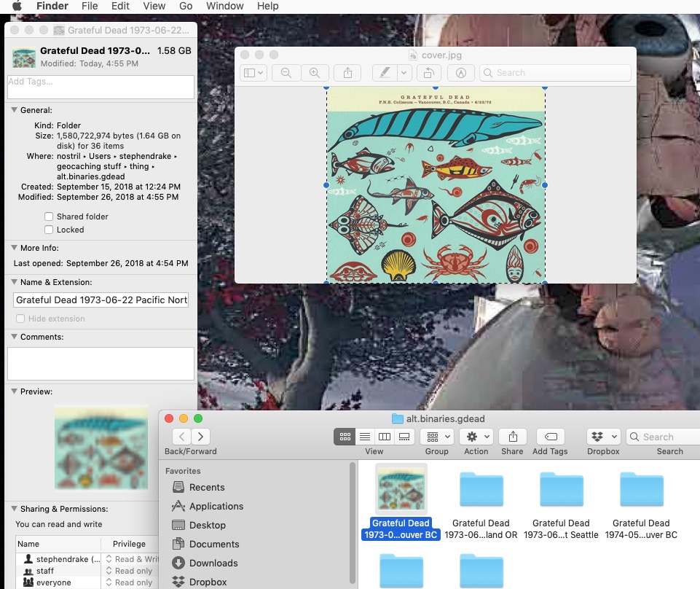Collapse the Sharing & Permissions section
This screenshot has height=589, width=700.
click(x=15, y=509)
